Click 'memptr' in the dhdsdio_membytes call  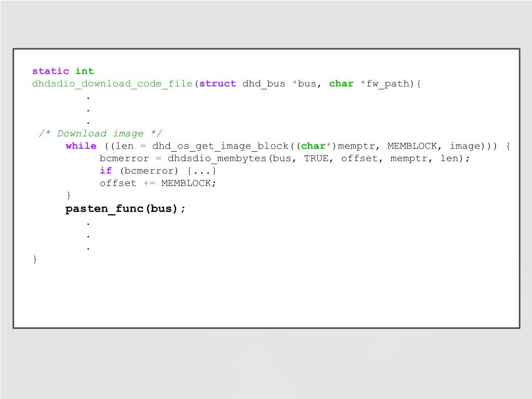coord(409,159)
